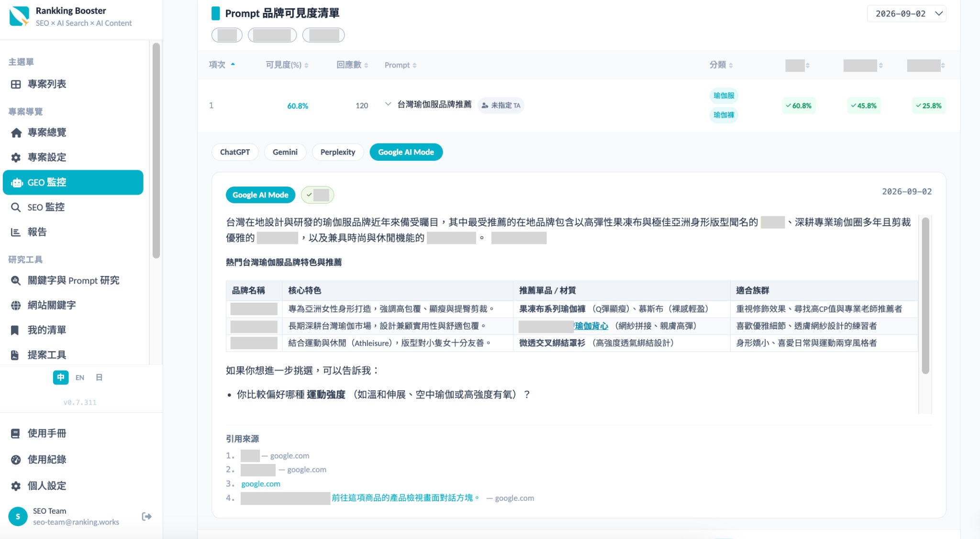This screenshot has width=980, height=539.
Task: Open third citation link google.com
Action: tap(261, 484)
